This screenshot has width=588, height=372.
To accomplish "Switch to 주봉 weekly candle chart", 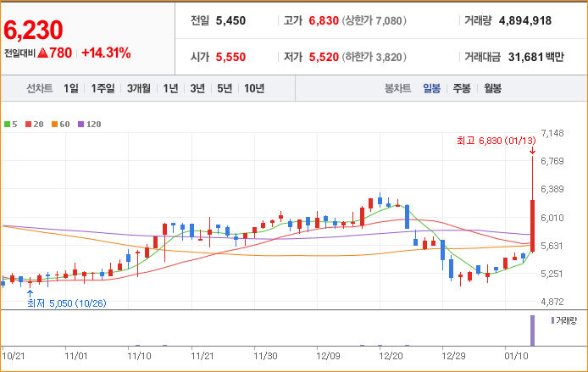I will [462, 88].
